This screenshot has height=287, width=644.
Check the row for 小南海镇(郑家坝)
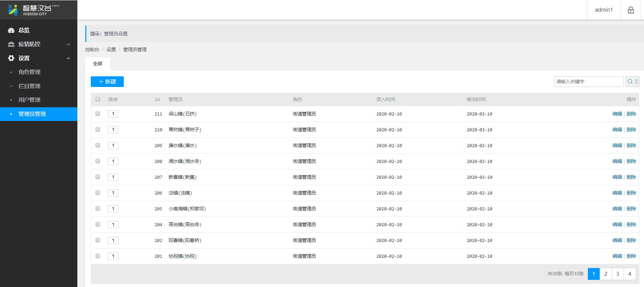[x=98, y=209]
